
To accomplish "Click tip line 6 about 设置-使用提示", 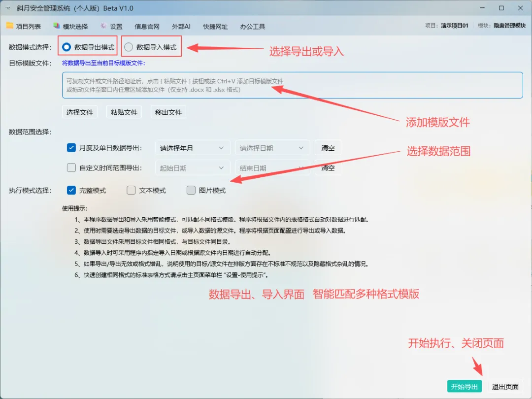I will [172, 275].
